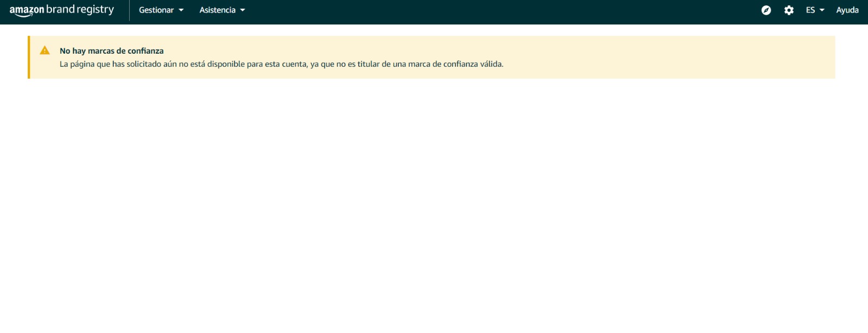
Task: Open the Ayuda help link
Action: pyautogui.click(x=847, y=10)
